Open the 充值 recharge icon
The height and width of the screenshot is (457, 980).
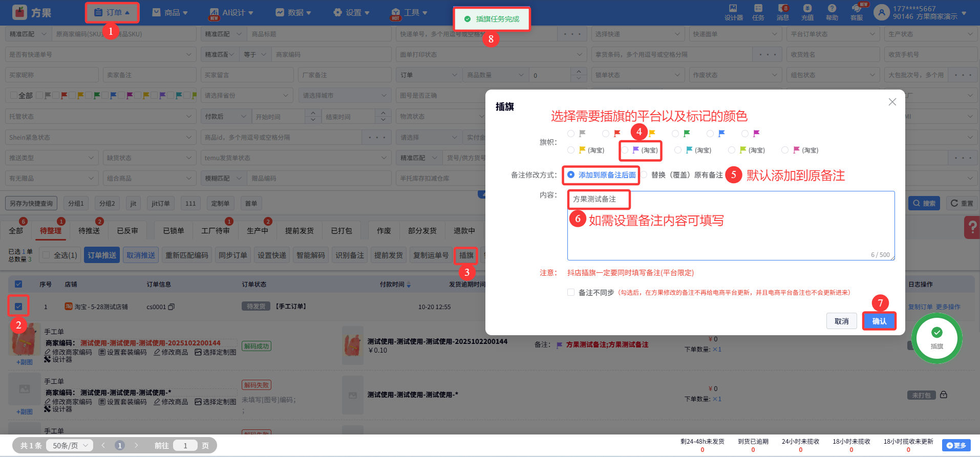click(807, 12)
